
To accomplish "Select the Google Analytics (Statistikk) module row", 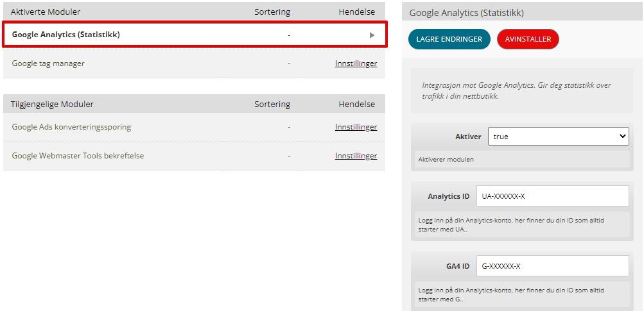I will point(195,35).
